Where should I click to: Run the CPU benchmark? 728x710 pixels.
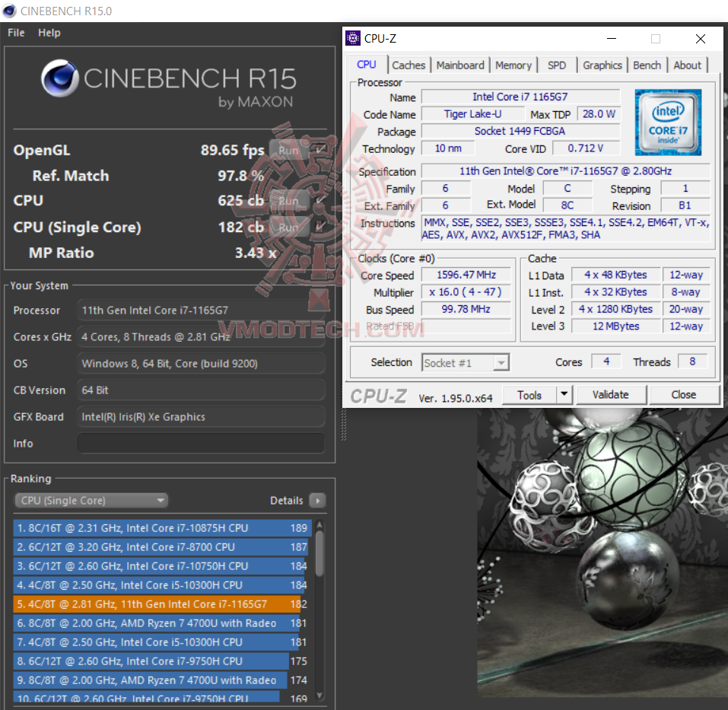(x=288, y=201)
